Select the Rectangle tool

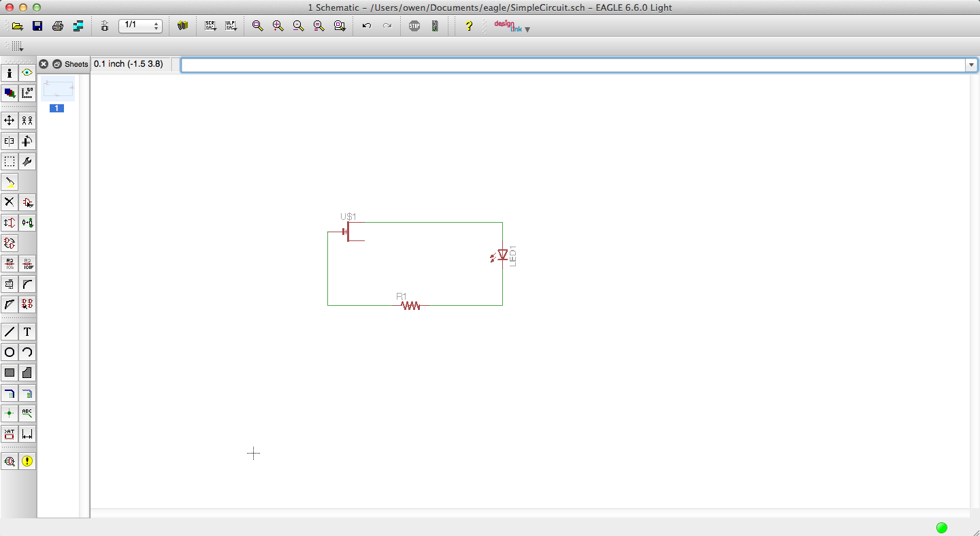10,373
